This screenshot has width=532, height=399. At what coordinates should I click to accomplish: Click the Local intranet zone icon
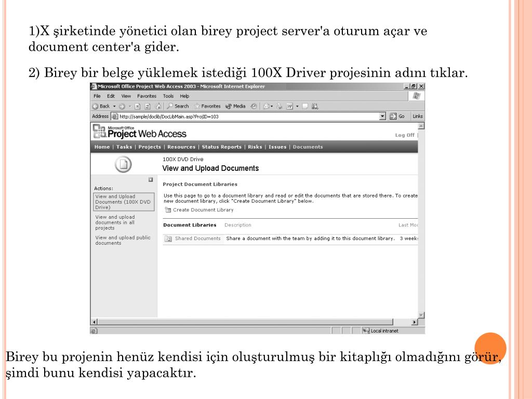[366, 330]
